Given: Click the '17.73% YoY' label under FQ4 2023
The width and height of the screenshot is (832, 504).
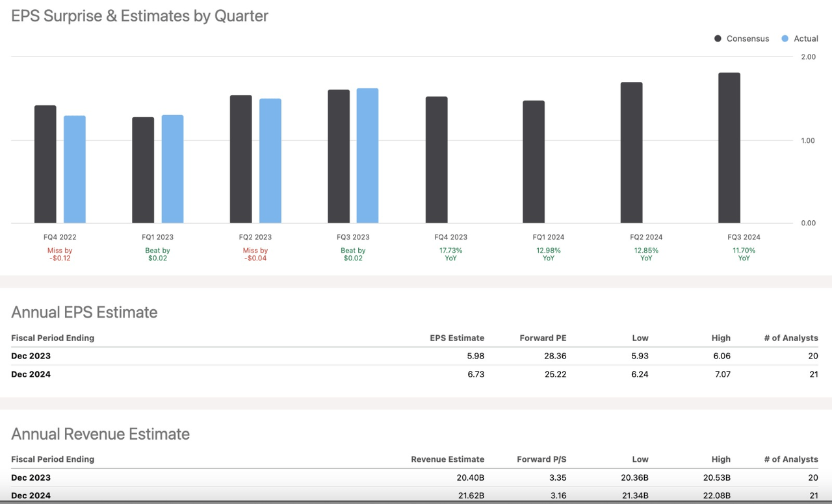Looking at the screenshot, I should point(450,254).
